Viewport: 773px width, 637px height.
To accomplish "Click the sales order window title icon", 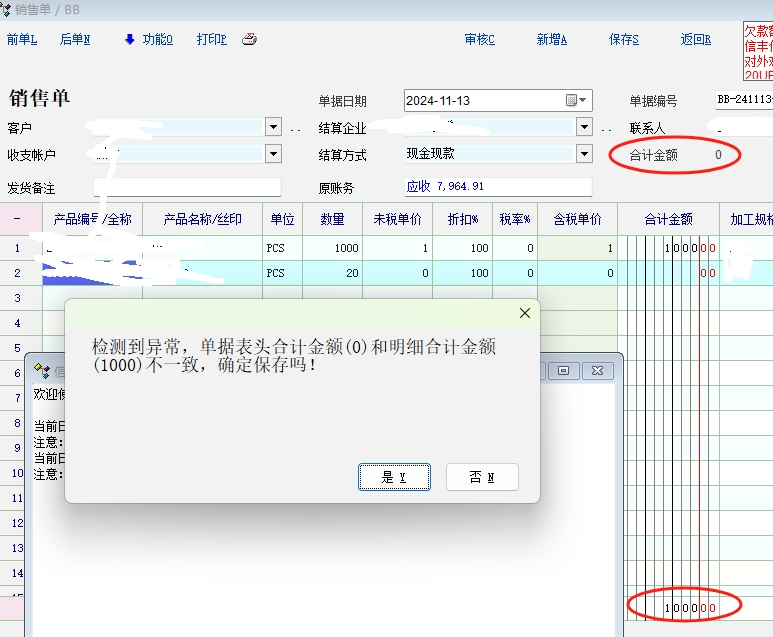I will (6, 8).
